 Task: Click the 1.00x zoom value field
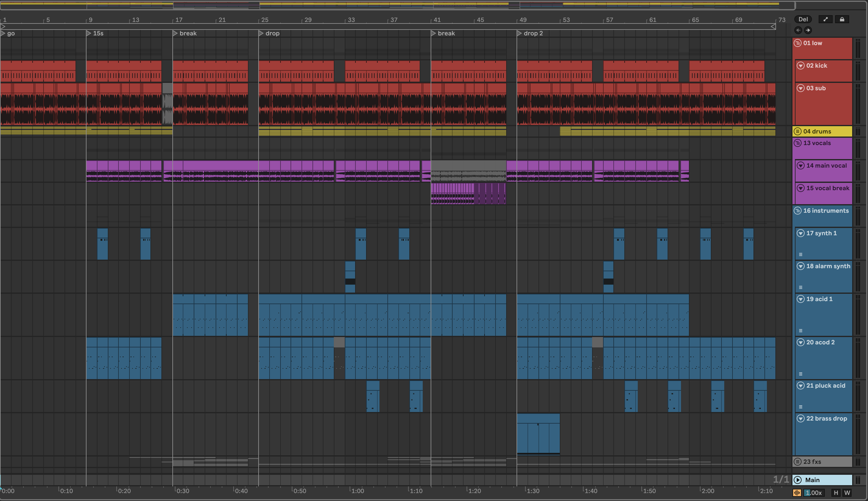(814, 493)
